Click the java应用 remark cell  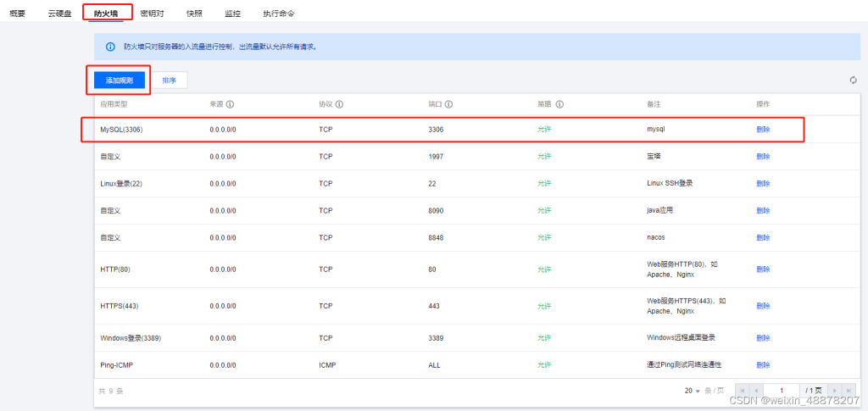(x=659, y=211)
